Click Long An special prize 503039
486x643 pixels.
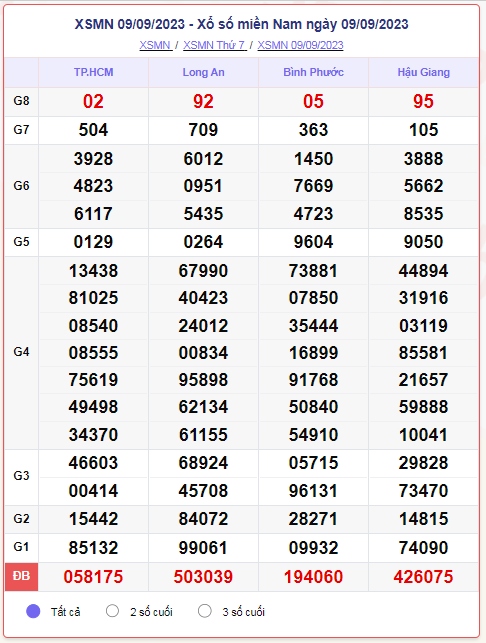203,577
